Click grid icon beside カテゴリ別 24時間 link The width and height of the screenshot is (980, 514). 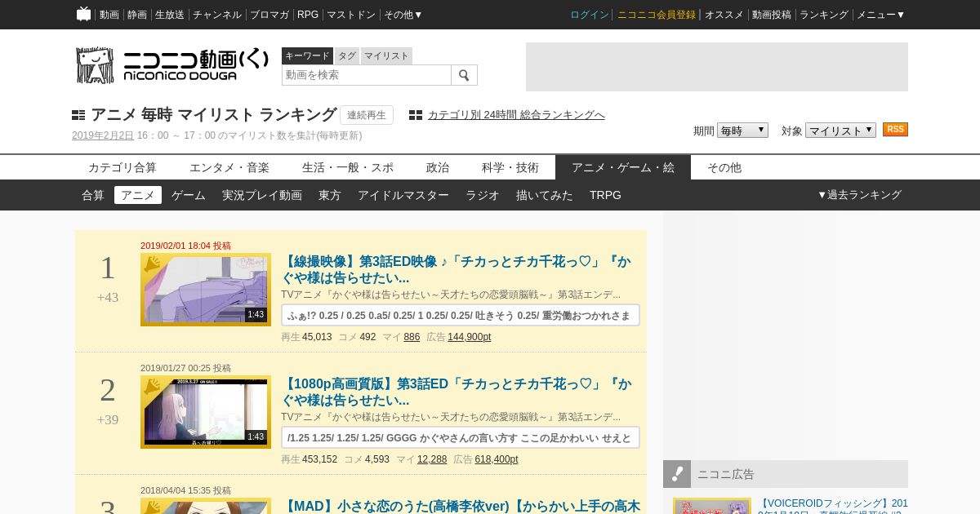pyautogui.click(x=416, y=116)
